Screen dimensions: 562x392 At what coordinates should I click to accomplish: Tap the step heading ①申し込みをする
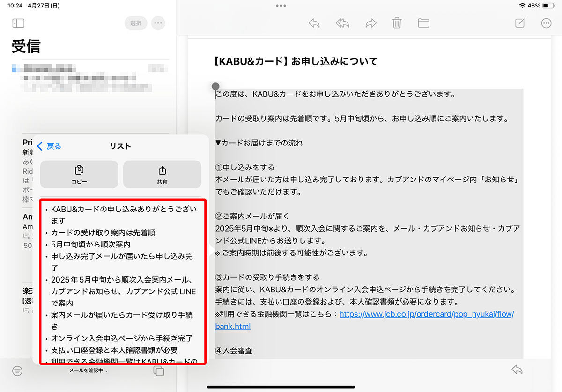245,167
